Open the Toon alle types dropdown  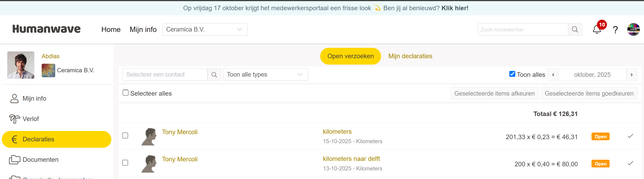[x=265, y=75]
